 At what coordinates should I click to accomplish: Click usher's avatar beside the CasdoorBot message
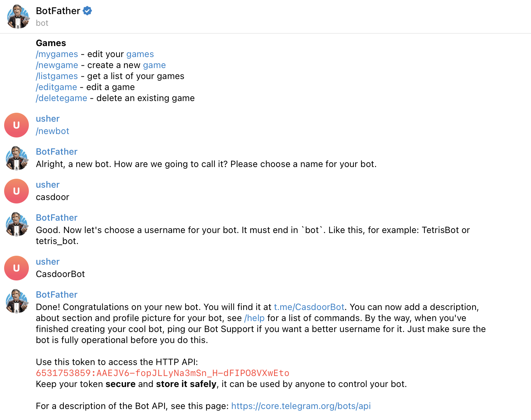tap(16, 268)
